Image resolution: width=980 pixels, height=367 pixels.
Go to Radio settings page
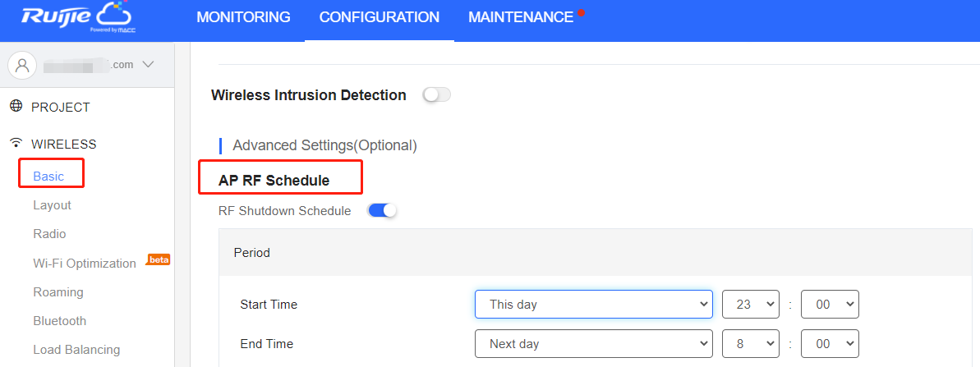point(49,234)
